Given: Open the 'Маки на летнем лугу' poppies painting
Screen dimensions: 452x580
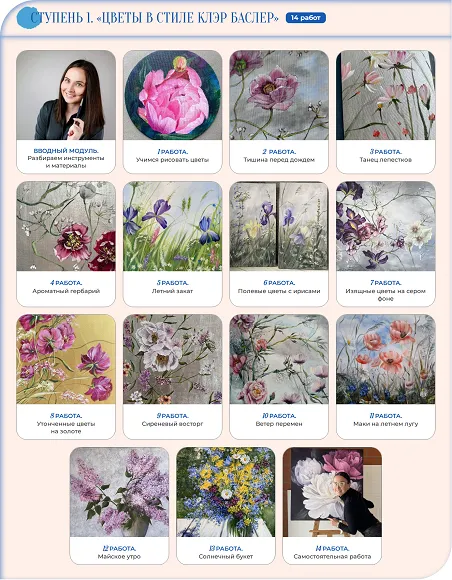Looking at the screenshot, I should coord(386,359).
